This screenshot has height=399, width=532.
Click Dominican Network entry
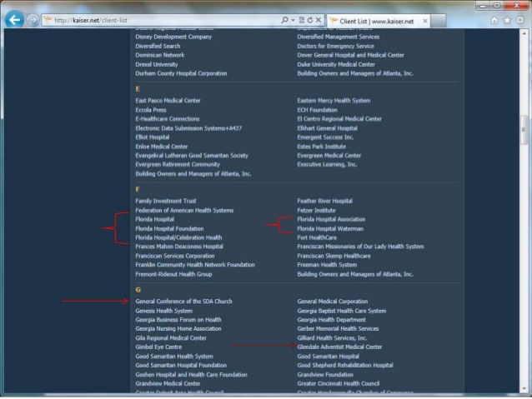tap(160, 55)
